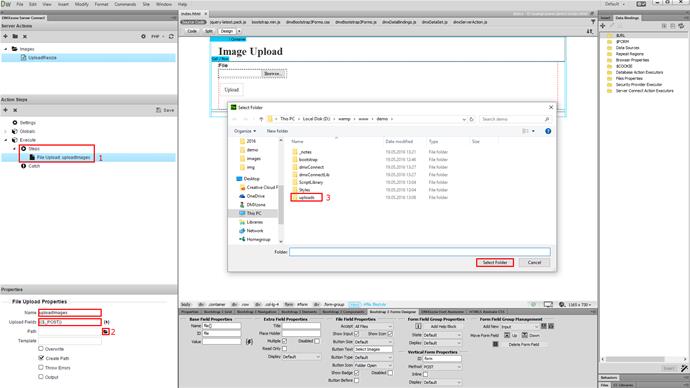Open dynamic data picker beside Value field
The height and width of the screenshot is (388, 690).
tap(249, 341)
